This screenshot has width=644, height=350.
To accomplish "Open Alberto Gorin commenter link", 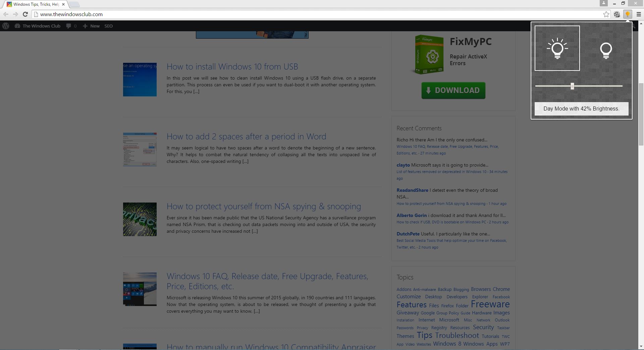I will coord(412,215).
